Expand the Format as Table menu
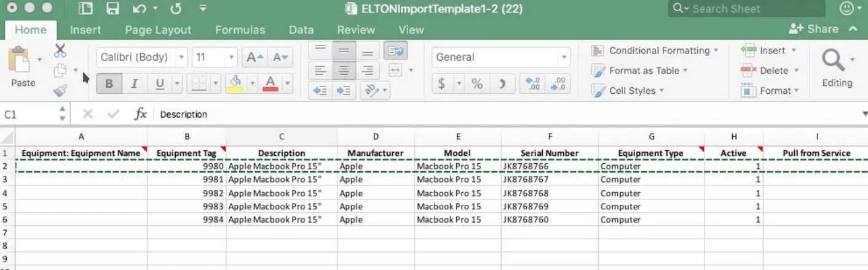The image size is (868, 270). coord(639,71)
